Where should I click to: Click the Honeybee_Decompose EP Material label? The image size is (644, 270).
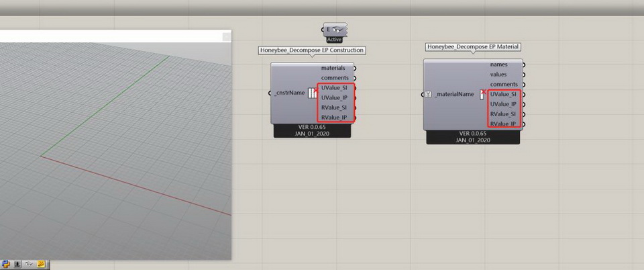coord(474,47)
